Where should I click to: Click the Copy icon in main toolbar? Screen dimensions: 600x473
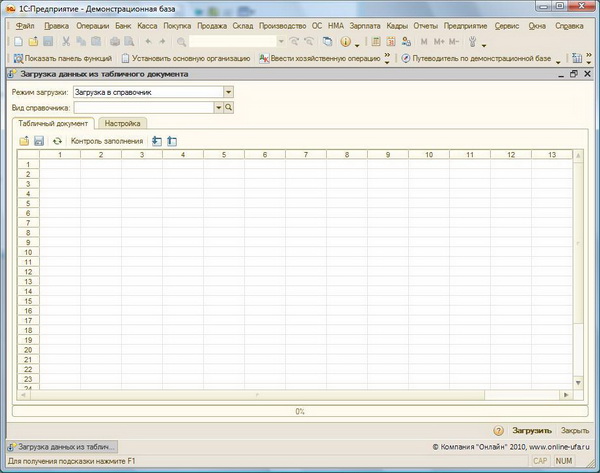[x=81, y=41]
